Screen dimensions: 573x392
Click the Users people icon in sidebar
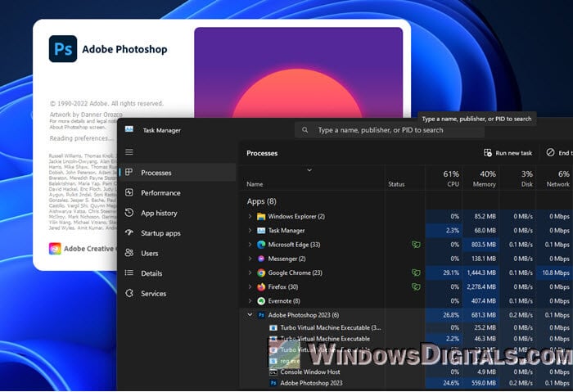[x=129, y=252]
